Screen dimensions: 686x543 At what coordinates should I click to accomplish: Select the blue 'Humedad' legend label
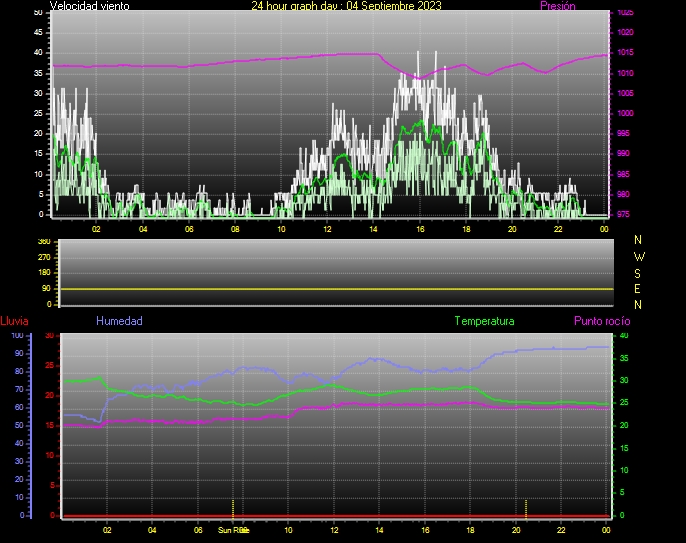(x=119, y=321)
